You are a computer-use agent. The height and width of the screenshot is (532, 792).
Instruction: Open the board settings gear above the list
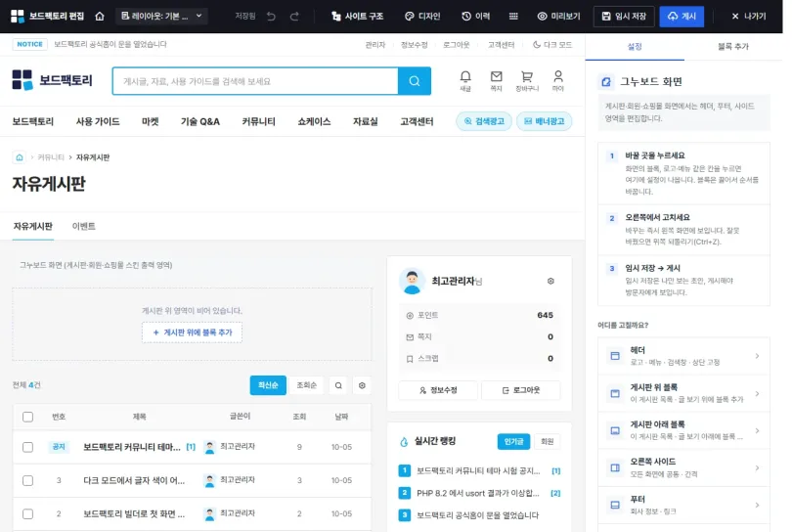point(362,385)
